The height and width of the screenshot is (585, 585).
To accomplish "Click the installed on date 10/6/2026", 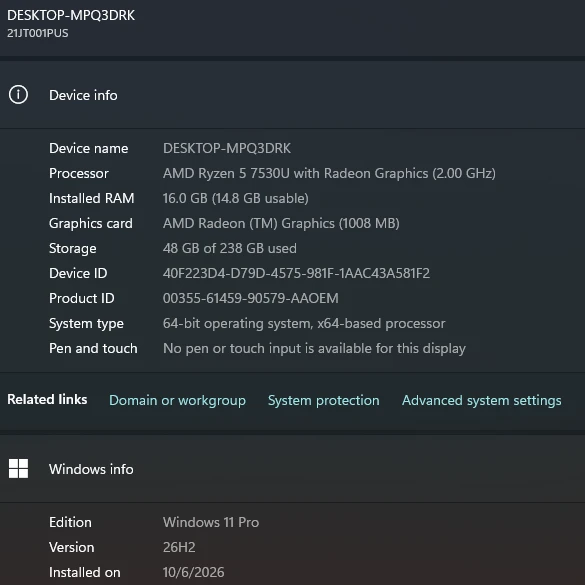I will [194, 572].
